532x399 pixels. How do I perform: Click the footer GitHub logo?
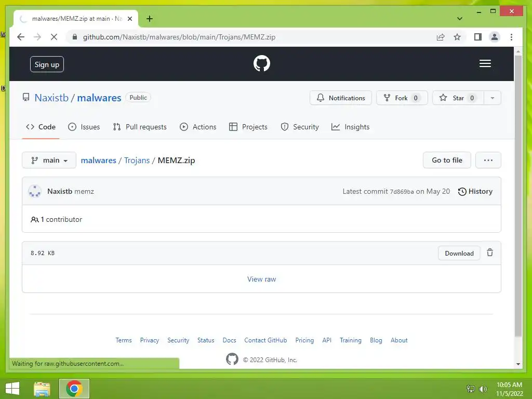coord(232,359)
